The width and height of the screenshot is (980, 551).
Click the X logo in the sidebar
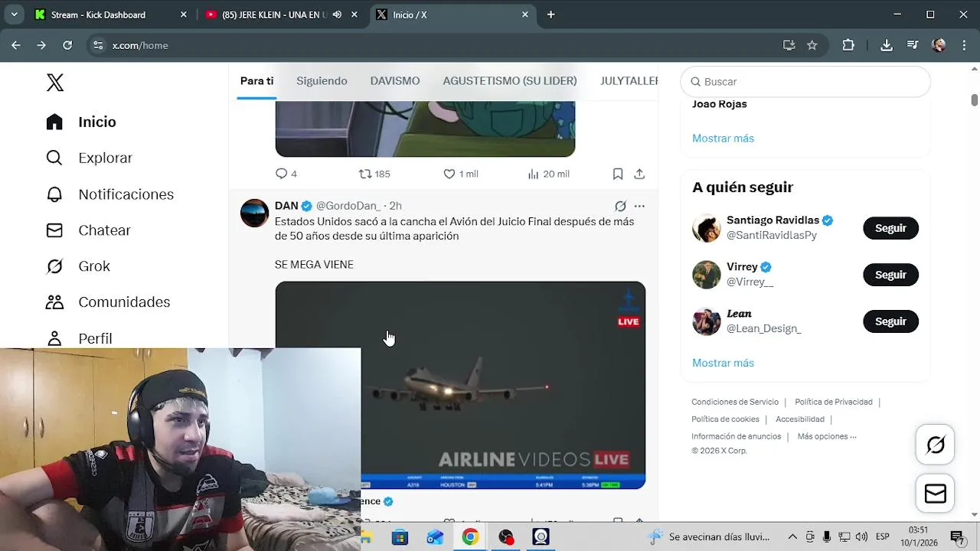click(55, 83)
